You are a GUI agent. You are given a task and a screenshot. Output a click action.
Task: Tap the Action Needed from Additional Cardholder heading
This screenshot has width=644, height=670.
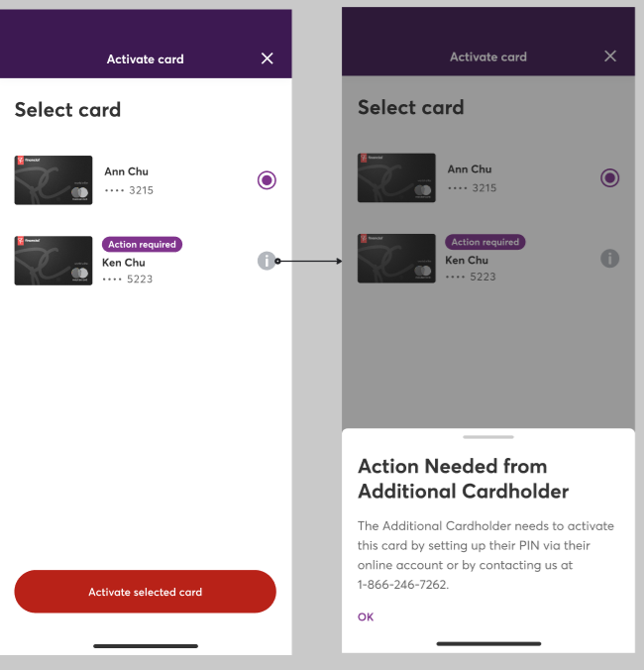[464, 478]
